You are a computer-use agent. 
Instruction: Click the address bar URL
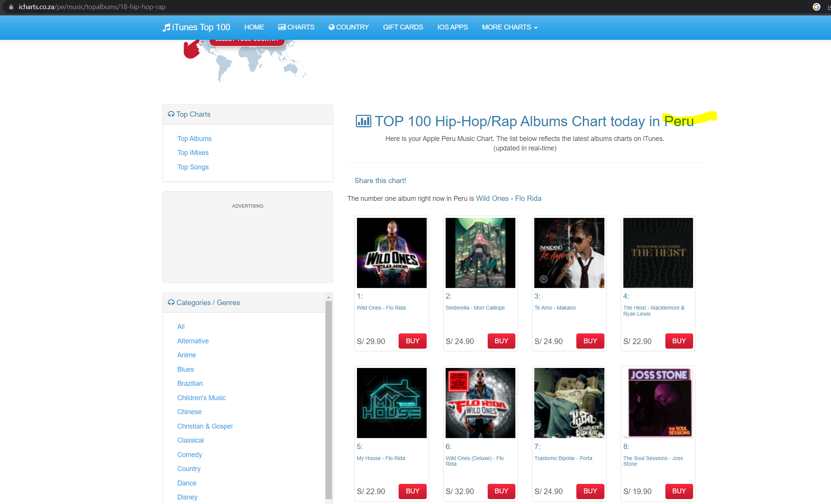pos(92,7)
